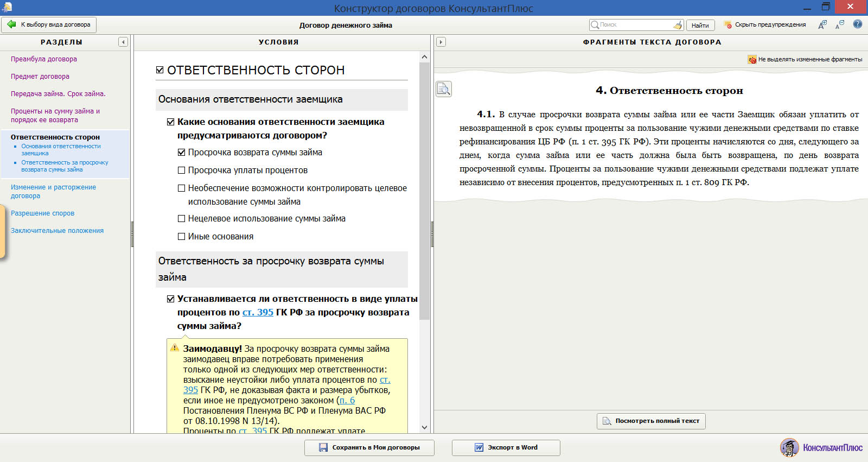Select Ответственность сторон section

click(x=55, y=137)
